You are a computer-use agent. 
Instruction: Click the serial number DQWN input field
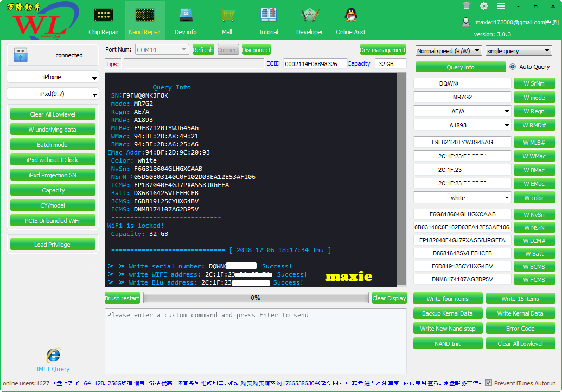462,83
